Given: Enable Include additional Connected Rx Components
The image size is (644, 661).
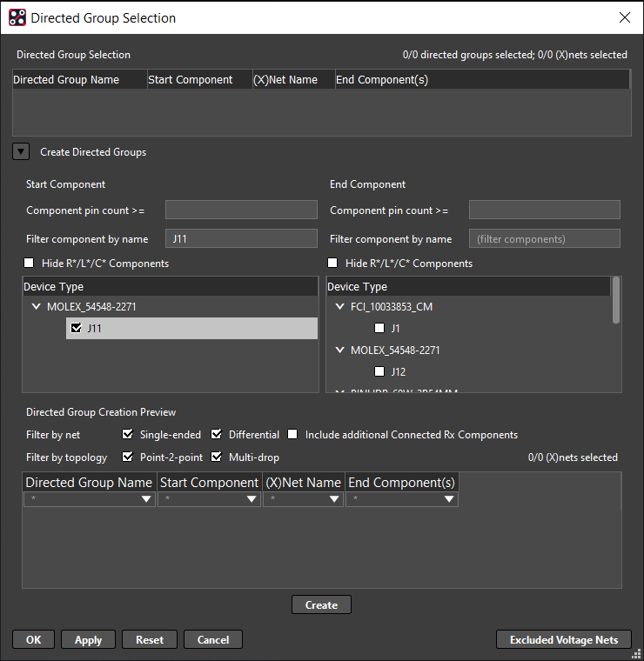Looking at the screenshot, I should (x=293, y=435).
